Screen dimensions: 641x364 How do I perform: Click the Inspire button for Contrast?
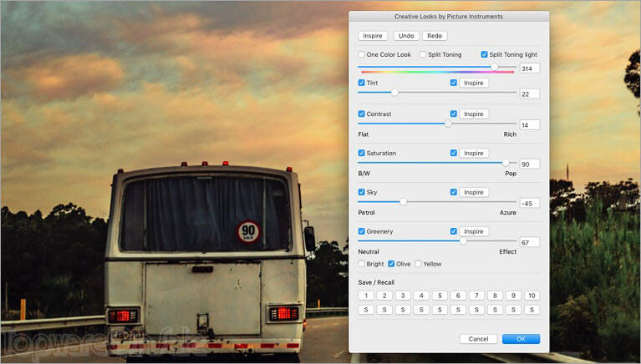coord(474,114)
